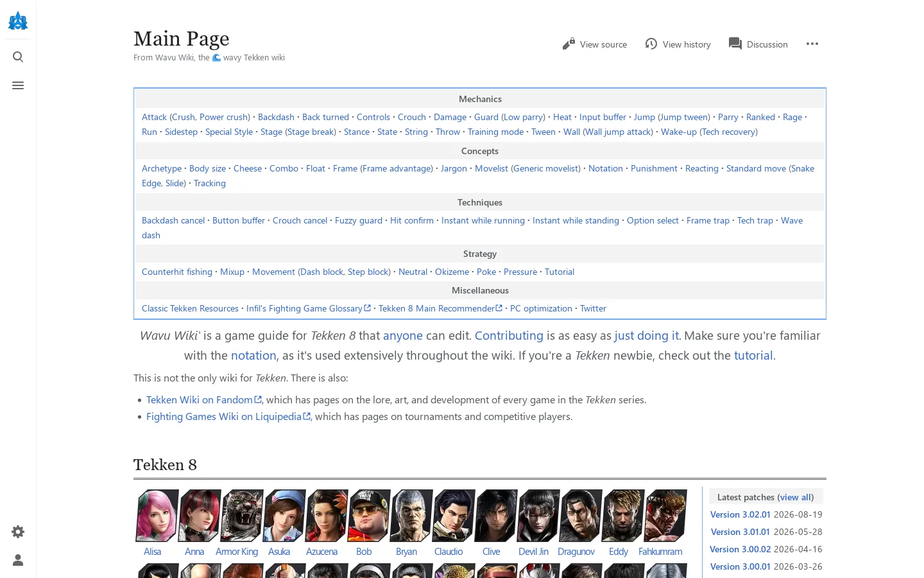Open Classic Tekken Resources link
The width and height of the screenshot is (924, 578).
190,308
